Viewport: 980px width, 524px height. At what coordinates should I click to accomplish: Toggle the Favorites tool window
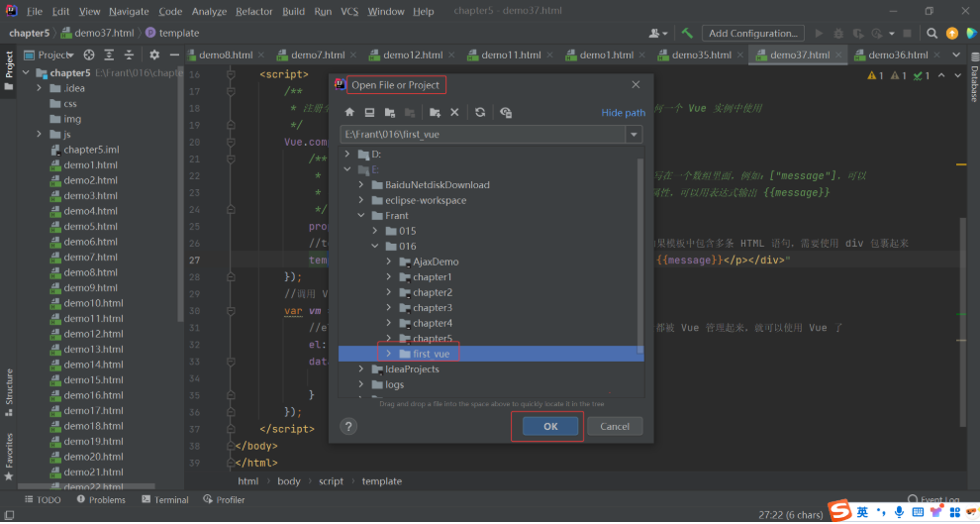tap(9, 457)
